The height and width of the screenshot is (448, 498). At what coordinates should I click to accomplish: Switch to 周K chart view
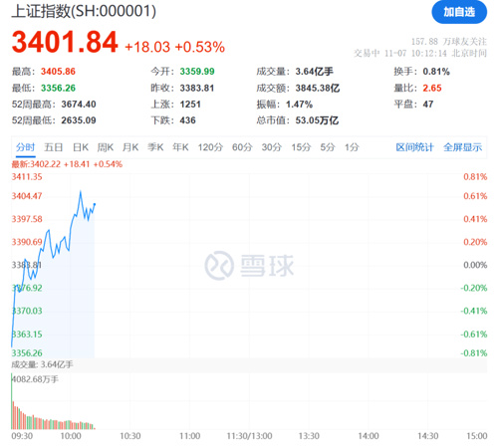tap(106, 147)
